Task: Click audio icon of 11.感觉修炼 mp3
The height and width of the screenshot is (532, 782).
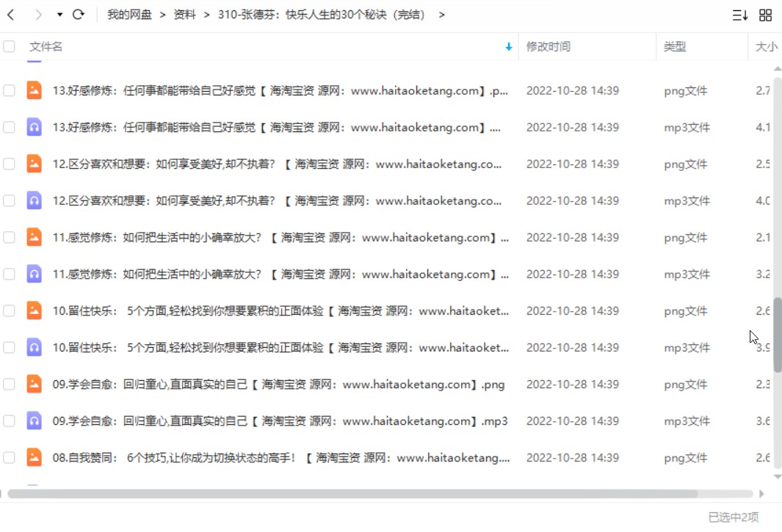Action: pos(34,274)
